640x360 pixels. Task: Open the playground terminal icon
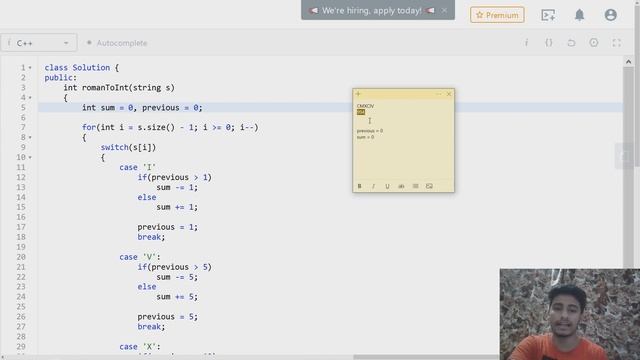pyautogui.click(x=548, y=15)
